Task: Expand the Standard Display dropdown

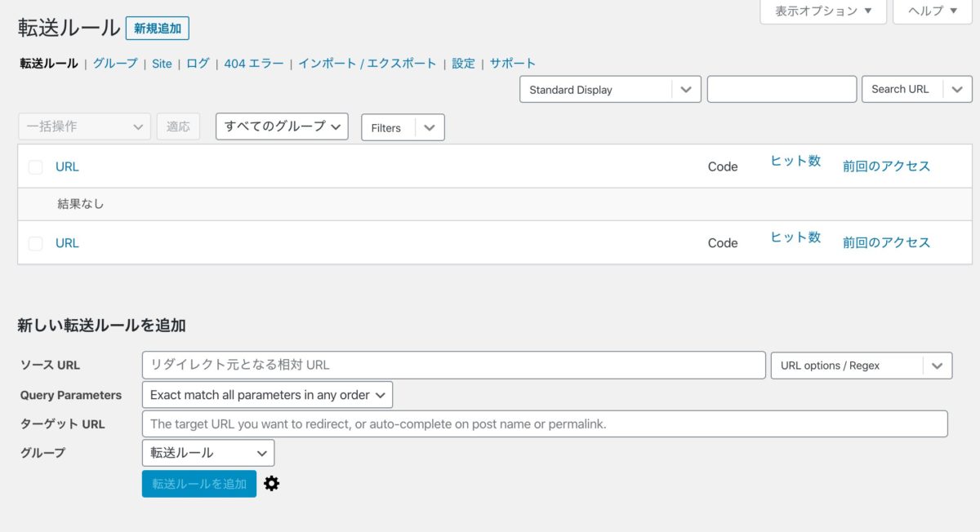Action: [x=686, y=90]
